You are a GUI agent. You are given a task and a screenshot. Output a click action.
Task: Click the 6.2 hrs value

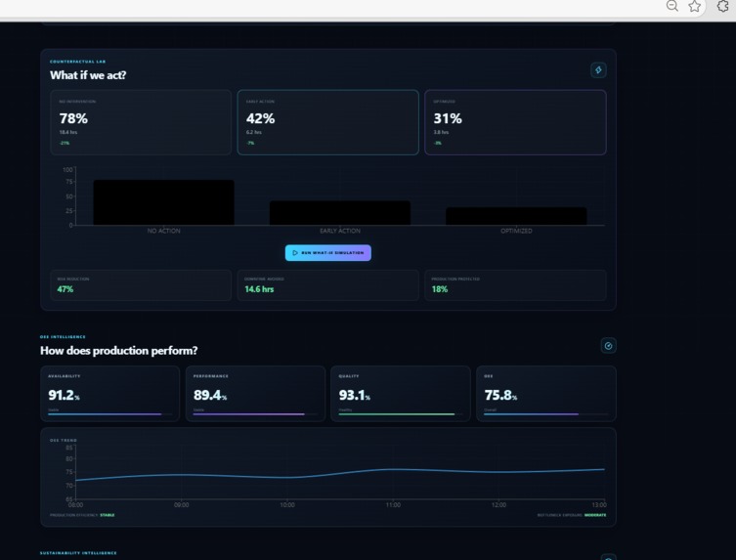(254, 132)
